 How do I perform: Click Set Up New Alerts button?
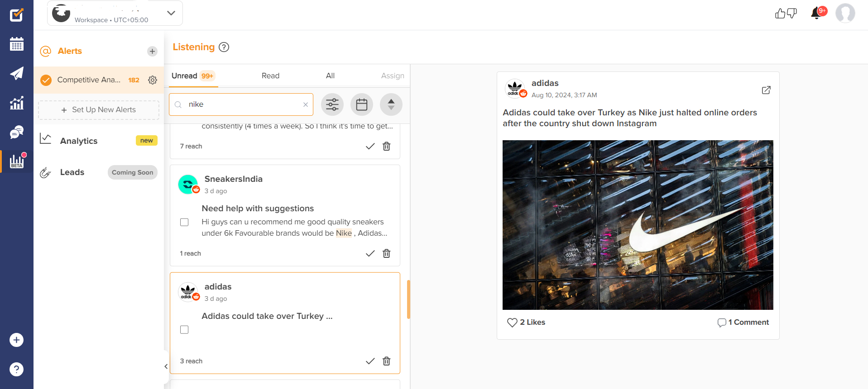pyautogui.click(x=99, y=110)
